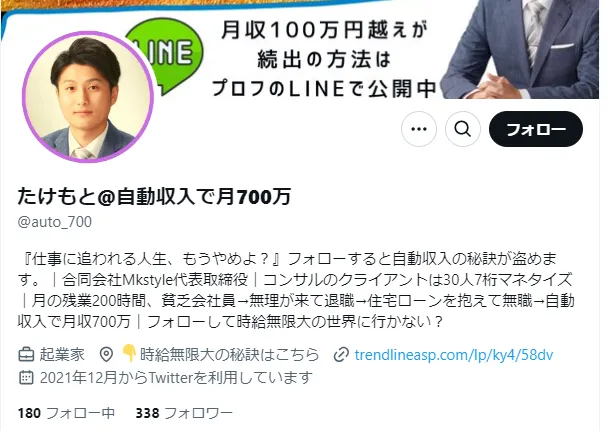Open the header banner image
The height and width of the screenshot is (431, 613).
[305, 49]
